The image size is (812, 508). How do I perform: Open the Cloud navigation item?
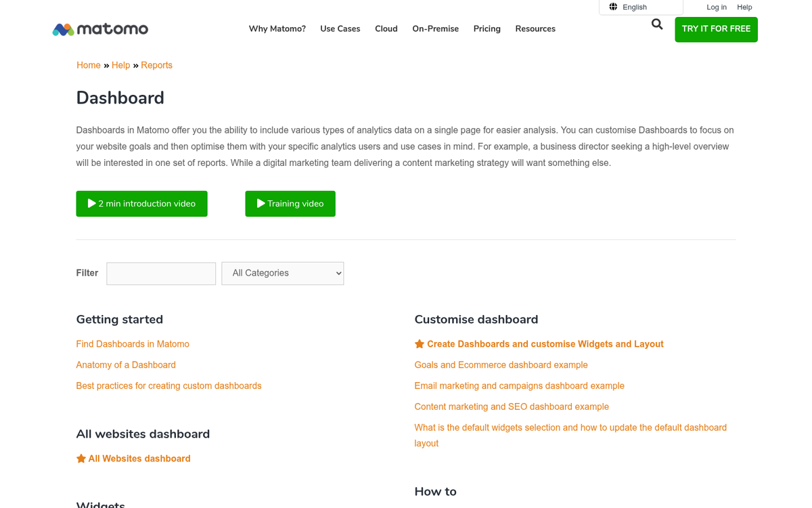386,28
